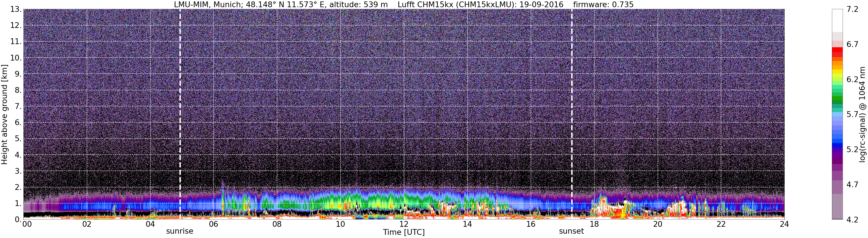Click the y-axis tick label '6.'
The width and height of the screenshot is (868, 238).
18,122
